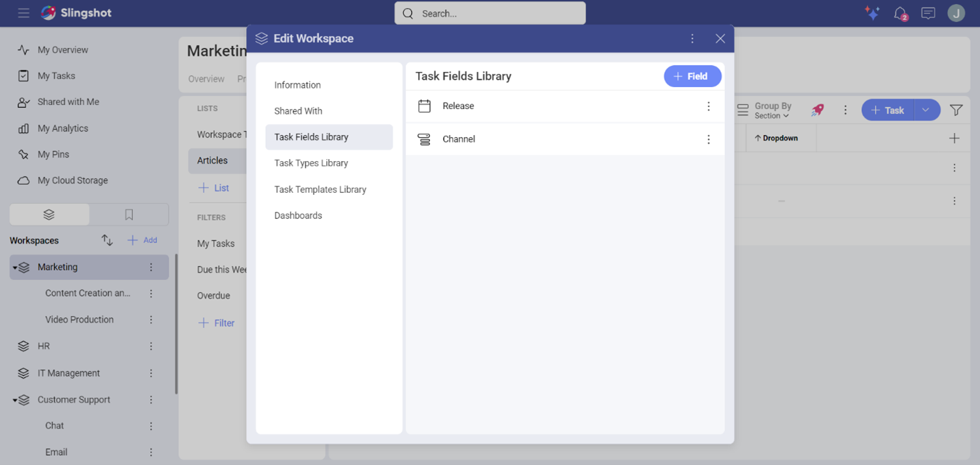The image size is (980, 465).
Task: Open Chat options menu
Action: point(151,426)
